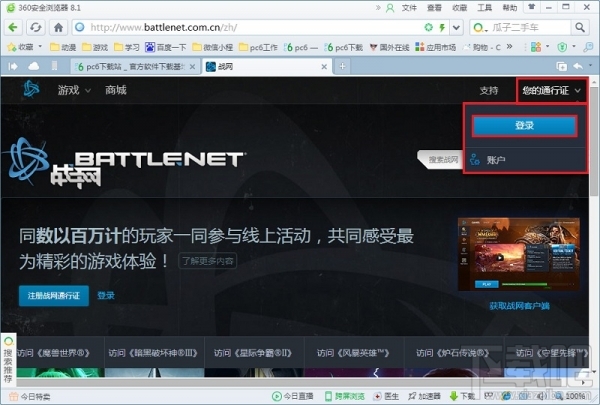The width and height of the screenshot is (600, 405).
Task: Click the blue 登录 button in dropdown
Action: click(x=524, y=126)
